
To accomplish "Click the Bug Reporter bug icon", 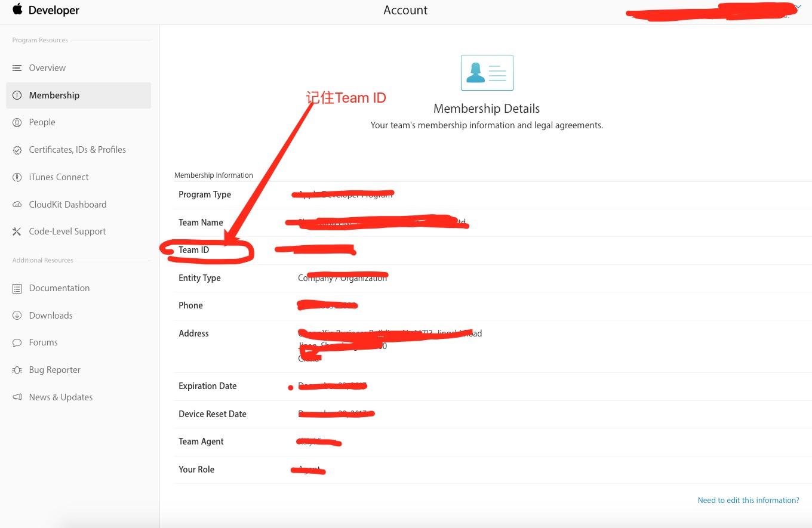I will pos(17,370).
